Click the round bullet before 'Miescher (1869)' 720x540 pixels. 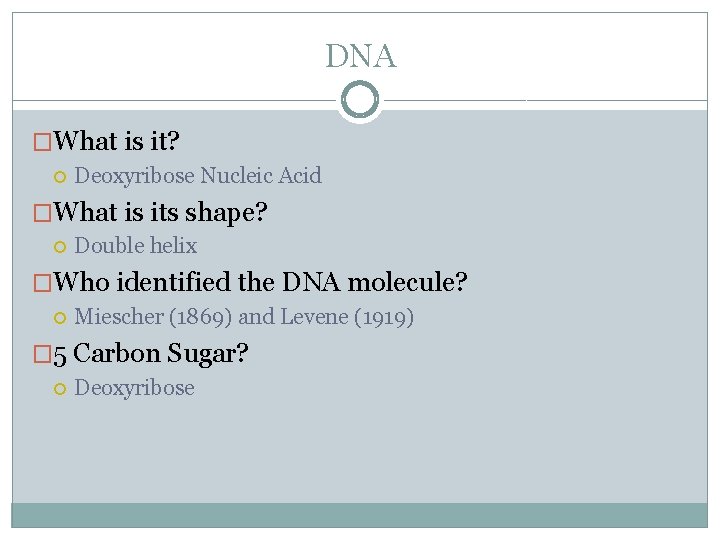coord(60,318)
